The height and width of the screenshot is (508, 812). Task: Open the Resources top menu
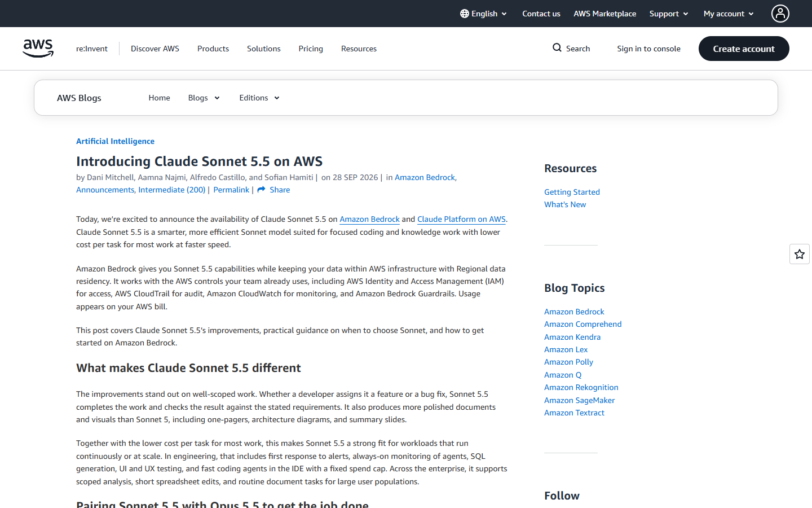coord(359,49)
